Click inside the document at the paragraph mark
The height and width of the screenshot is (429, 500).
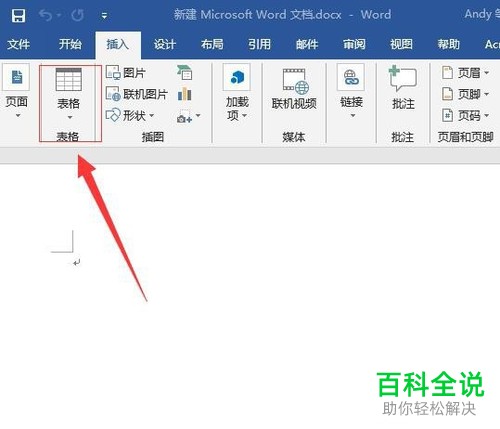pos(77,263)
